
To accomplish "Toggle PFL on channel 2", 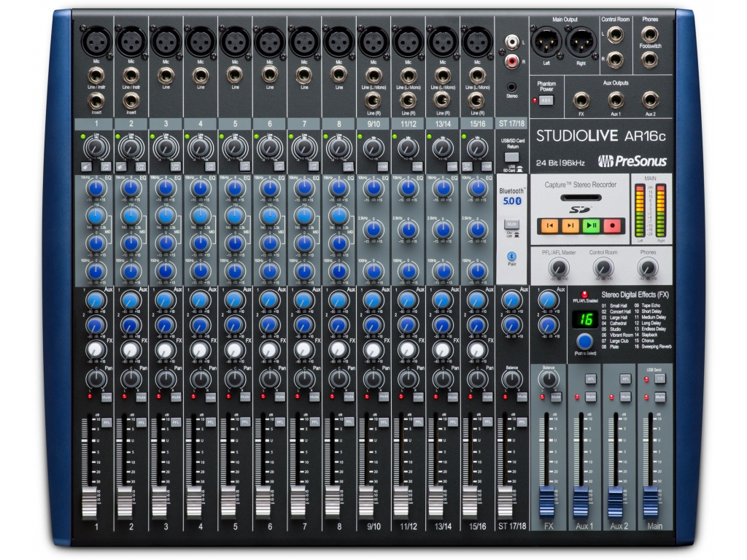I will point(142,422).
